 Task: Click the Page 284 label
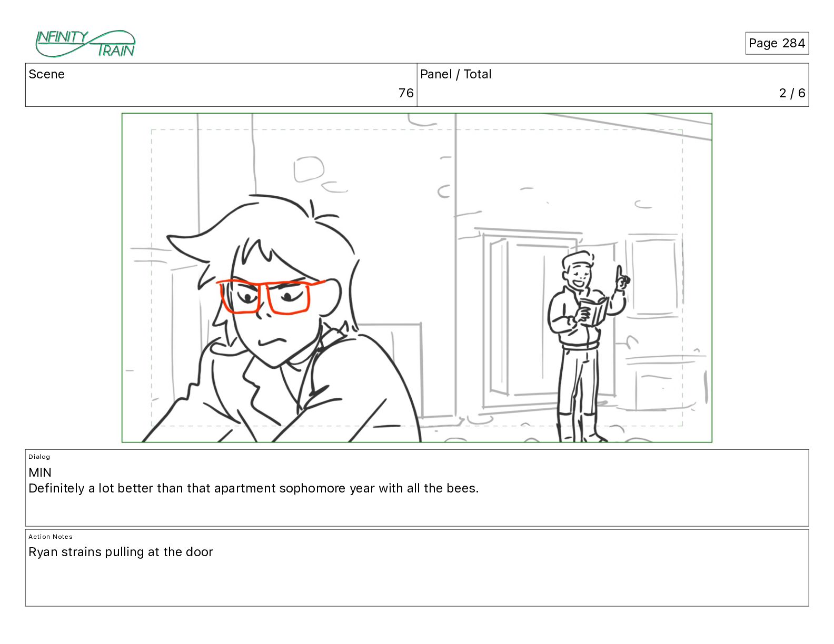tap(777, 43)
